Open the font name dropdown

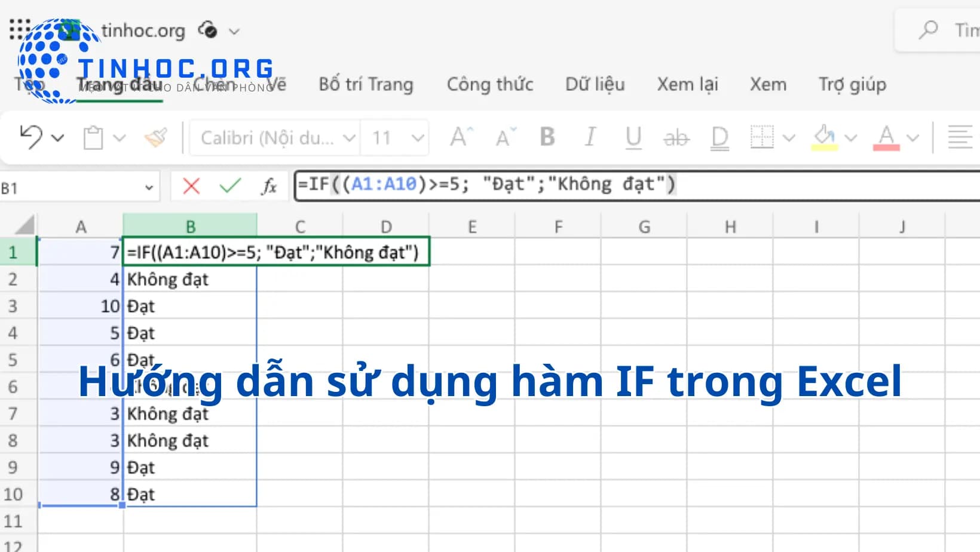[349, 137]
